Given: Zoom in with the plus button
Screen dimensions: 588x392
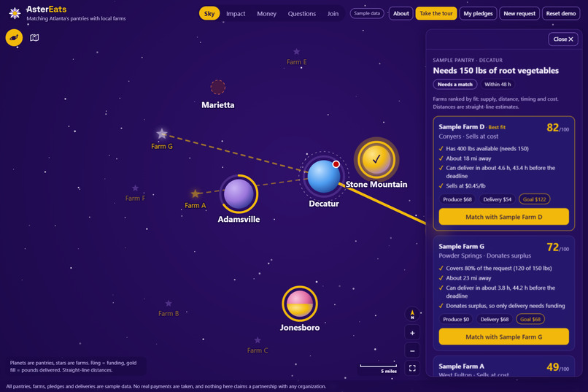Looking at the screenshot, I should coord(412,333).
